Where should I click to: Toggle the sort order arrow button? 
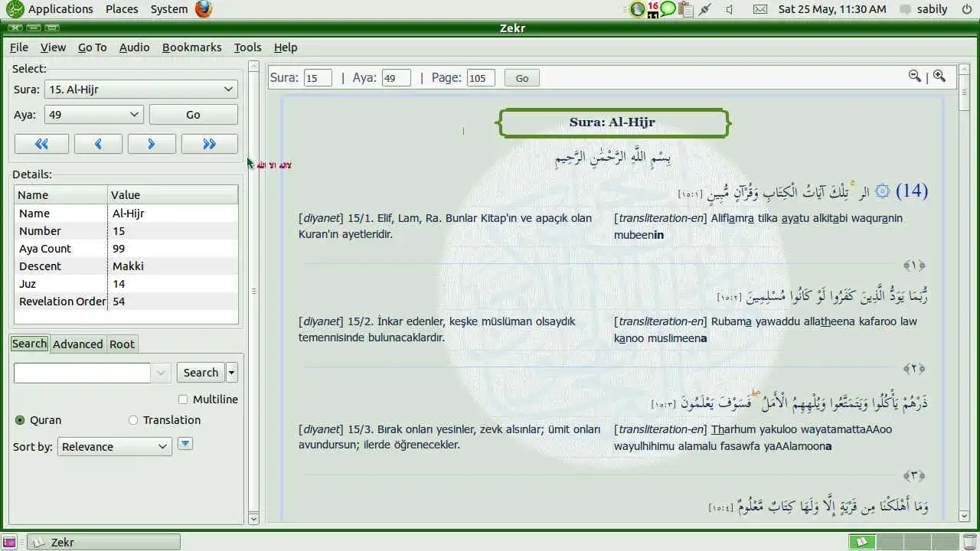[185, 444]
